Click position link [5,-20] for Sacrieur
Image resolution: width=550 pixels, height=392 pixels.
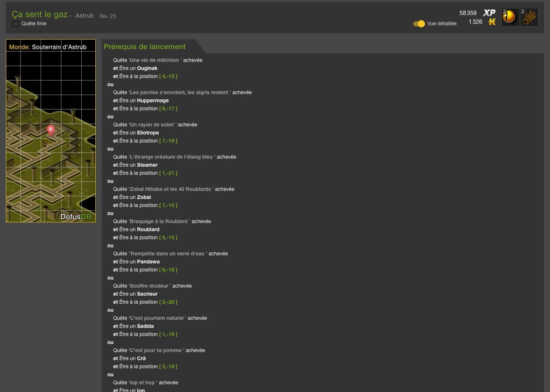(168, 302)
